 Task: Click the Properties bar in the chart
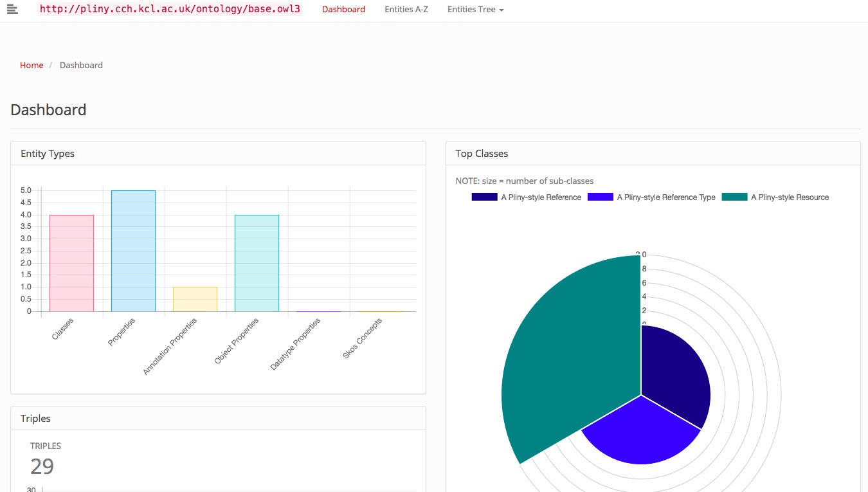click(x=133, y=251)
